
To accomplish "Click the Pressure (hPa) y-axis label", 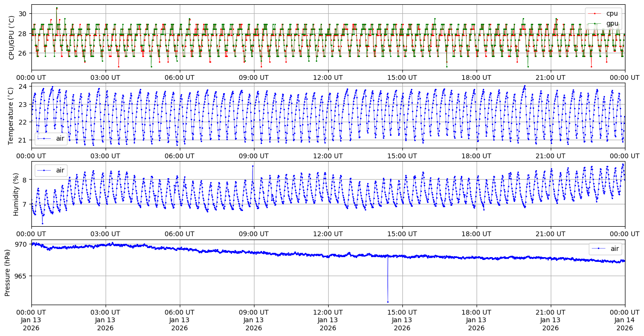I will point(8,272).
